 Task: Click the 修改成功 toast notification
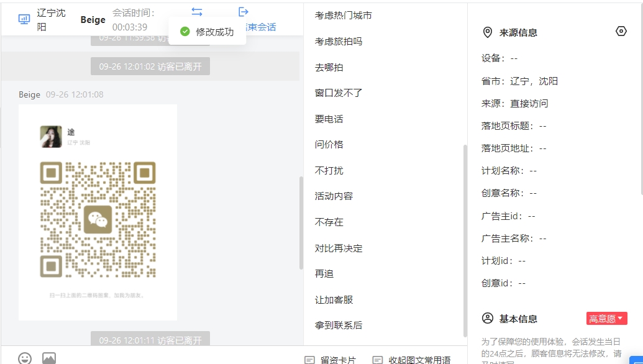pyautogui.click(x=207, y=32)
